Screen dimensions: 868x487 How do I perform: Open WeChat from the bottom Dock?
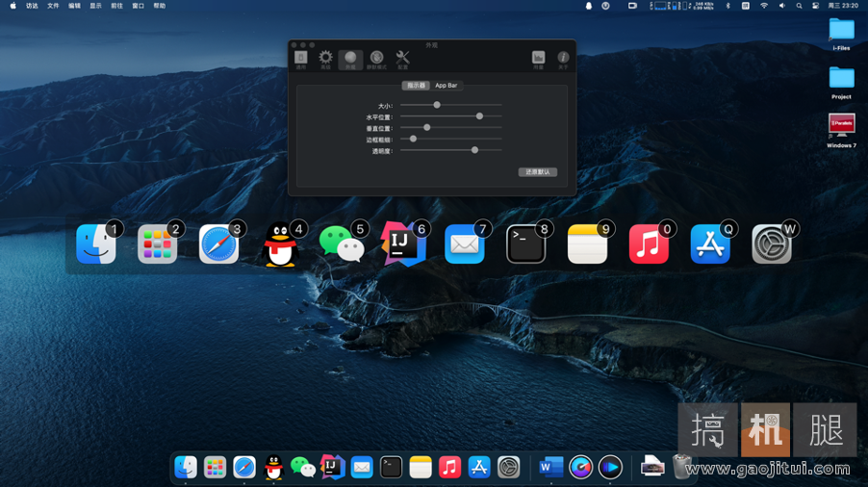point(303,468)
